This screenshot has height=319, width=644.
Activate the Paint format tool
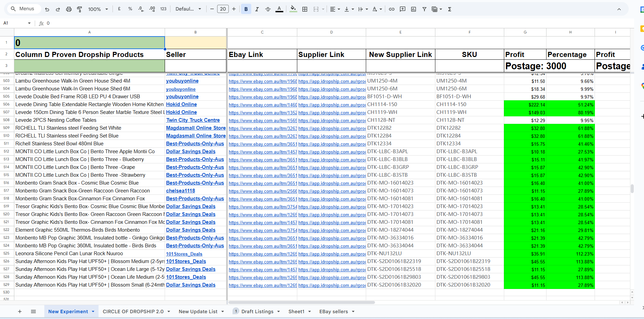point(79,9)
